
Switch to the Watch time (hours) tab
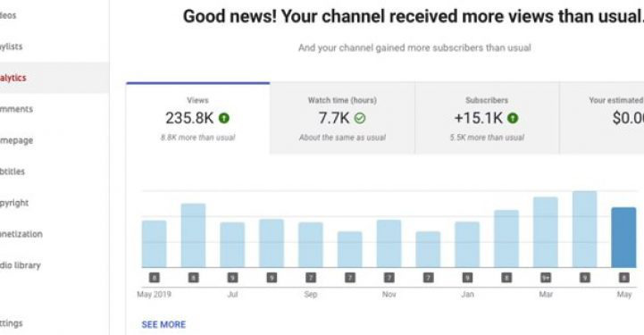pyautogui.click(x=342, y=118)
